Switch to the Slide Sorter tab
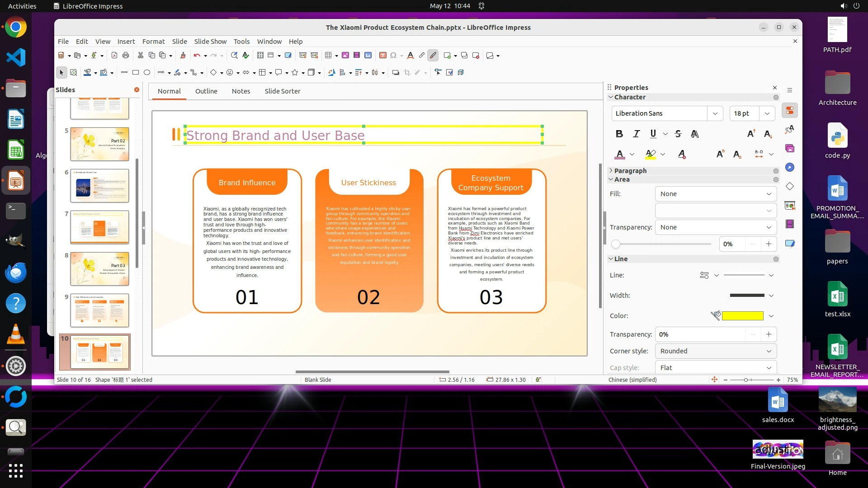This screenshot has height=488, width=868. pyautogui.click(x=282, y=91)
